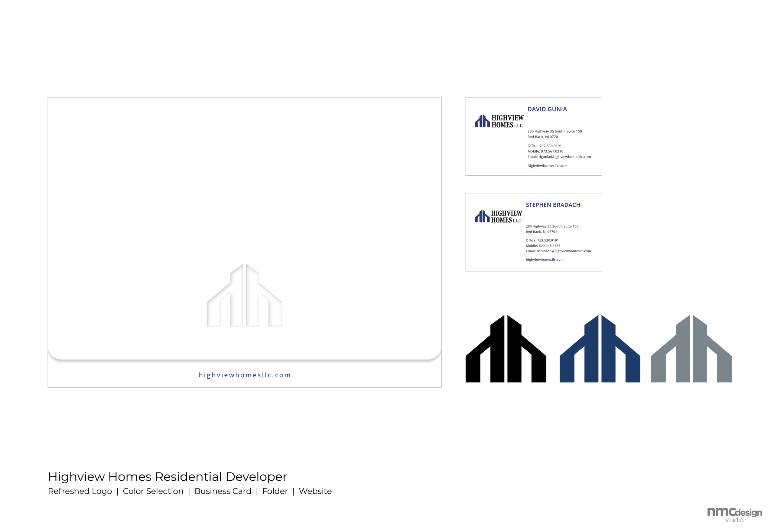Click the Color Selection caption text
The image size is (774, 532).
[153, 491]
